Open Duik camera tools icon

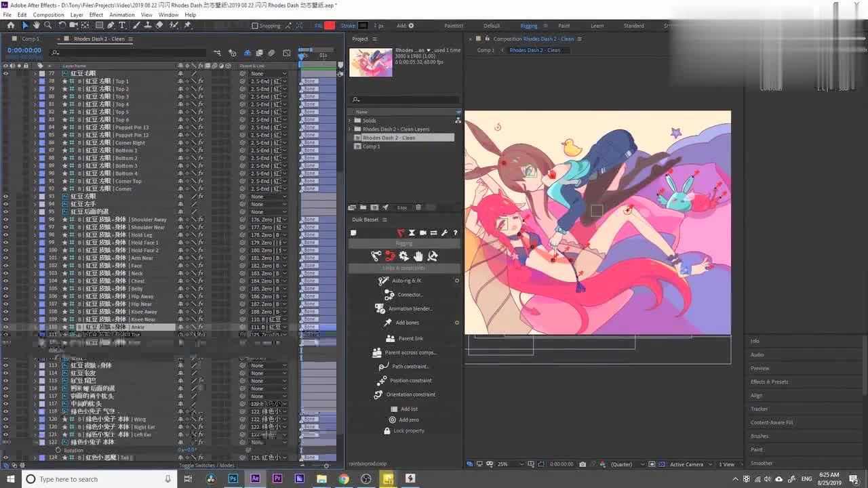click(422, 232)
